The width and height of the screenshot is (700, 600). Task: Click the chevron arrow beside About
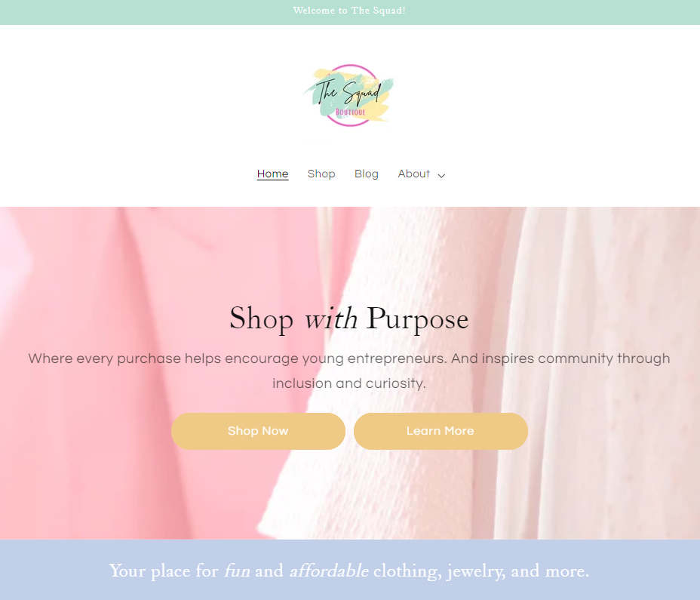[441, 176]
